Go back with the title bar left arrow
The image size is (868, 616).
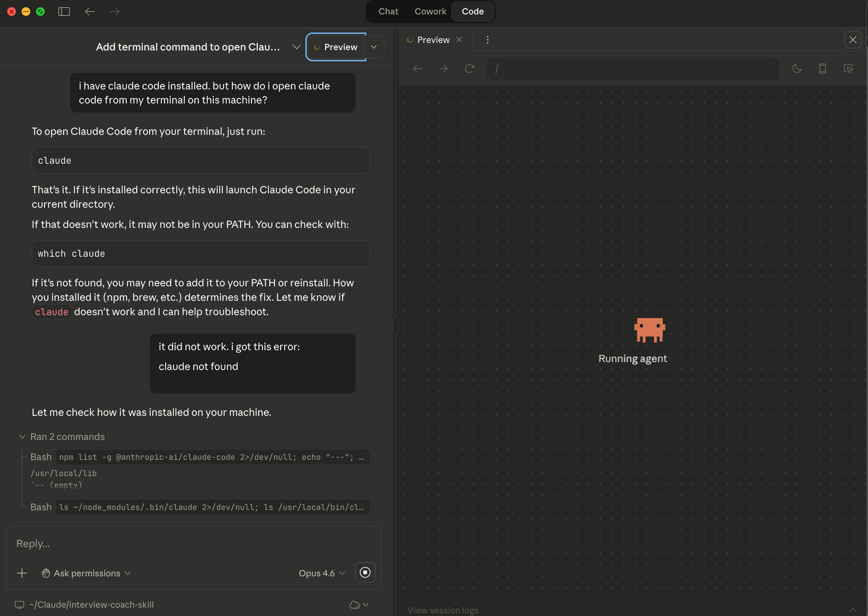point(90,12)
